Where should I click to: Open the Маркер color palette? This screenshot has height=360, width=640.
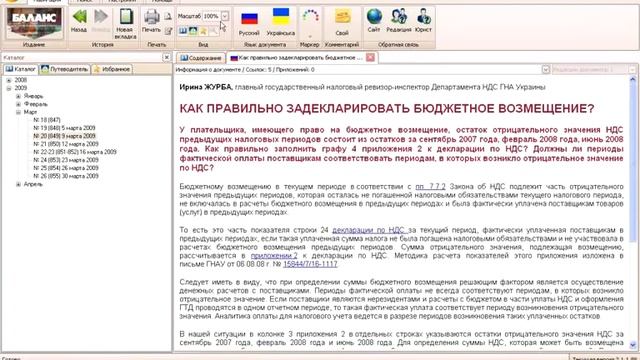pyautogui.click(x=310, y=16)
